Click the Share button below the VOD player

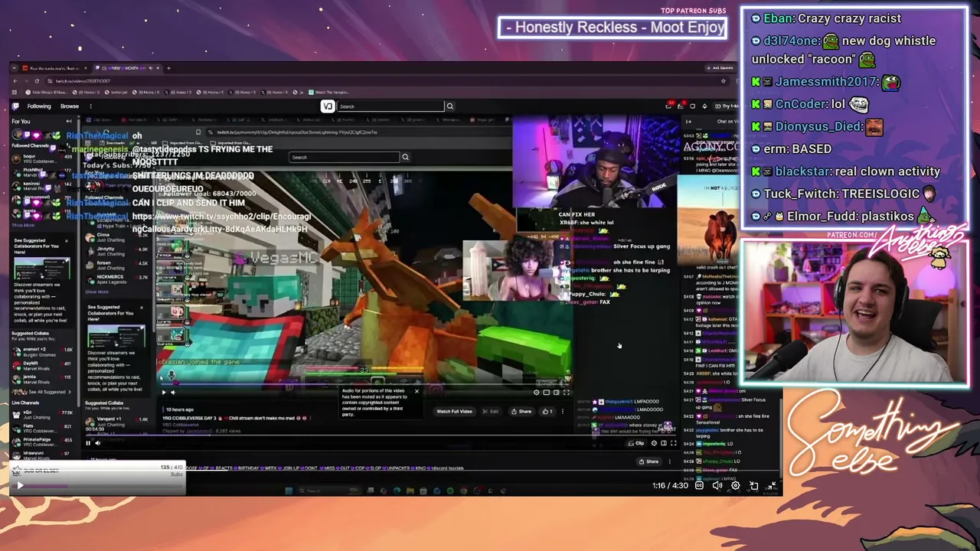649,461
